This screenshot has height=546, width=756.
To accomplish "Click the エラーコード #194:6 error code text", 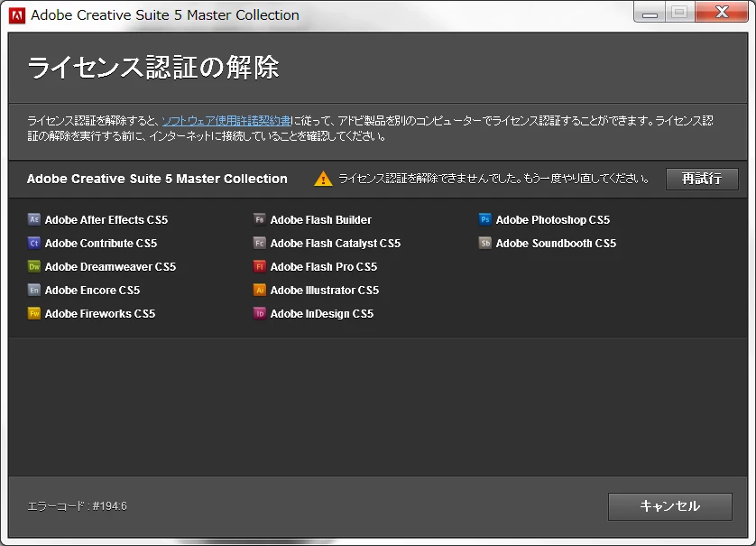I will [x=77, y=506].
